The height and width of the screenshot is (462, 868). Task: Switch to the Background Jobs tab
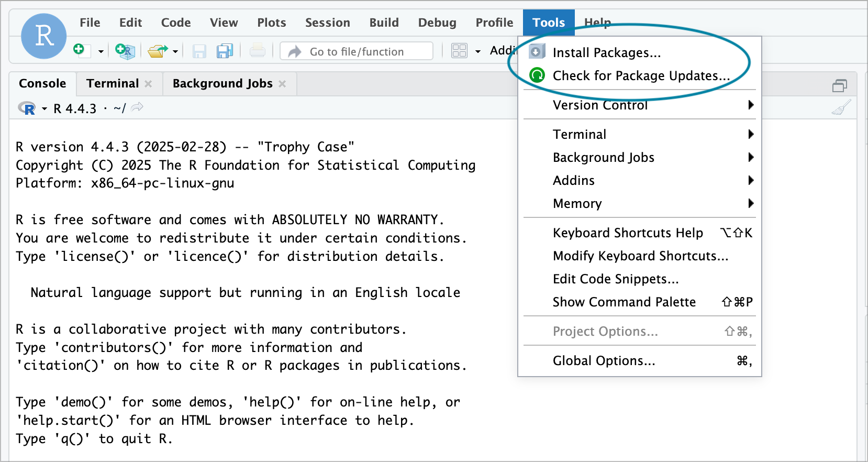[222, 83]
